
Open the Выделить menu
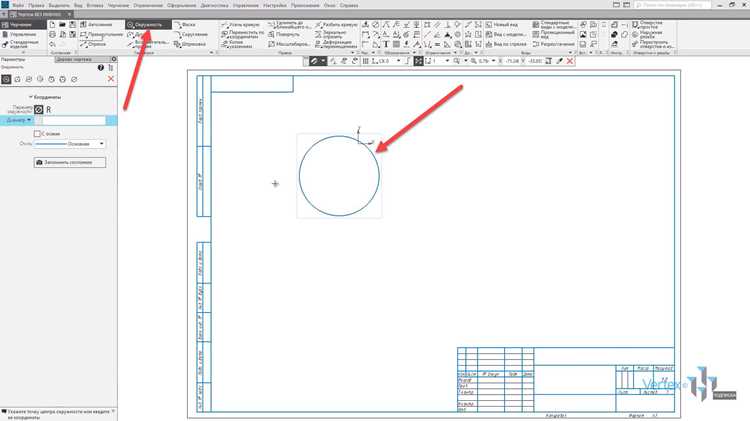point(59,5)
